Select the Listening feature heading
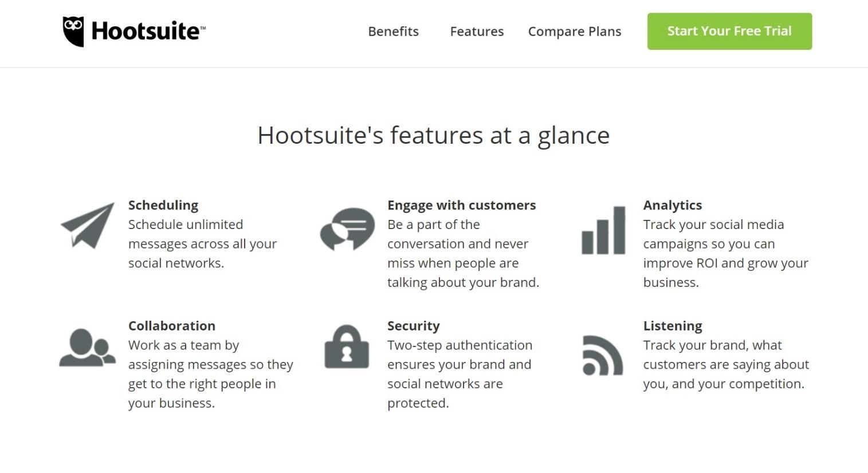868x473 pixels. point(673,326)
